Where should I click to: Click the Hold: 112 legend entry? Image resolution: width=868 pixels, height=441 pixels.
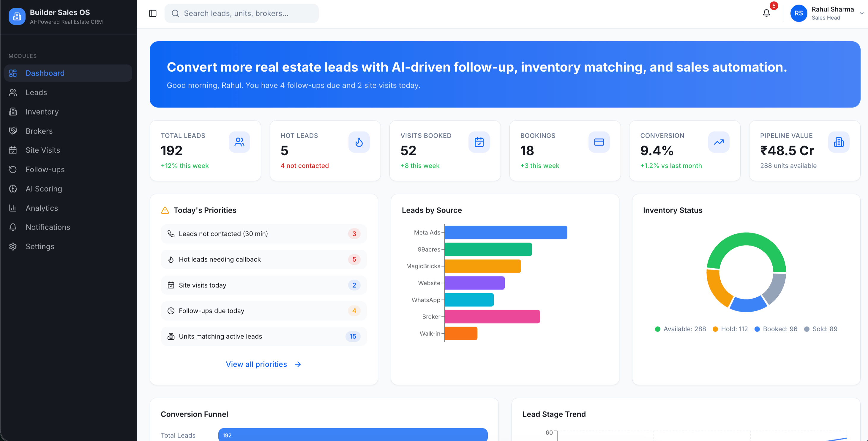click(730, 329)
